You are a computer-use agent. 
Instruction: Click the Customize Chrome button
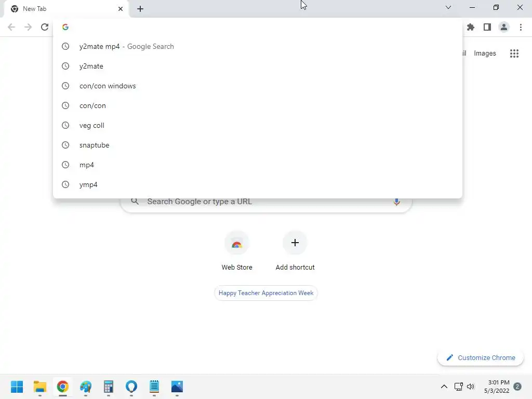coord(481,357)
